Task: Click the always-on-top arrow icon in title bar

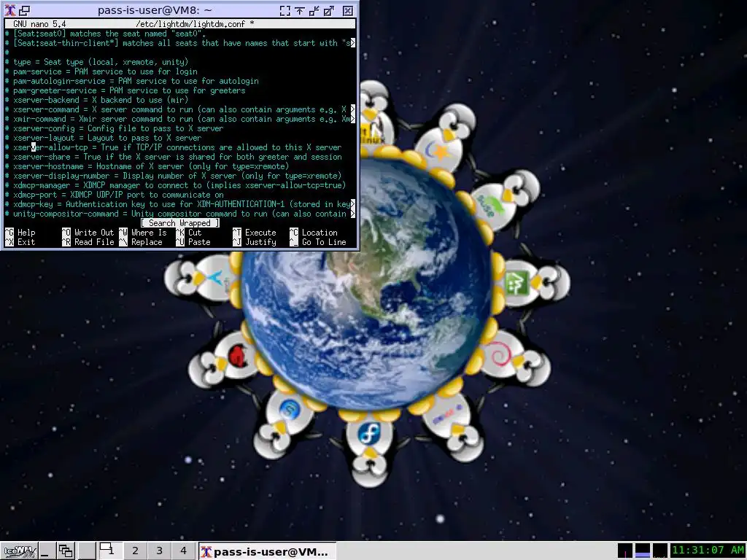Action: click(300, 10)
